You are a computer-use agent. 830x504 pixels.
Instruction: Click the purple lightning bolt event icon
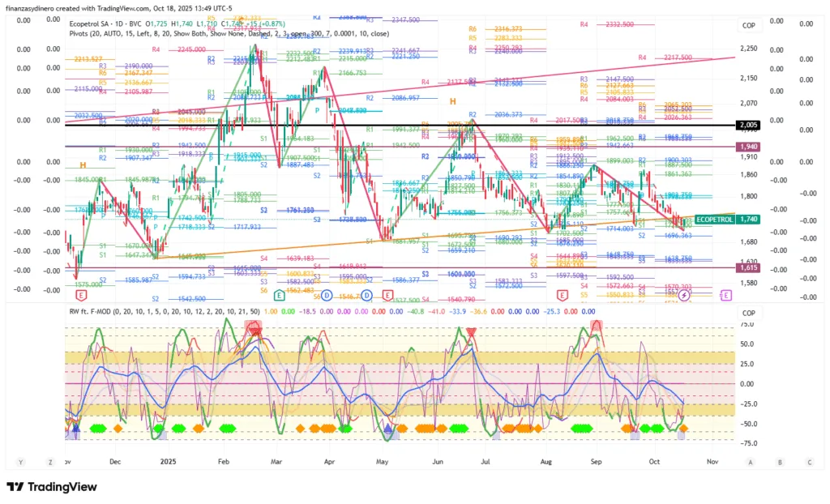click(x=684, y=296)
